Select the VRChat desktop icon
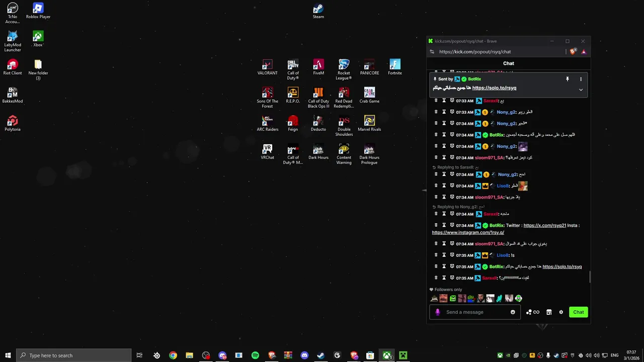This screenshot has height=362, width=644. pos(267,152)
